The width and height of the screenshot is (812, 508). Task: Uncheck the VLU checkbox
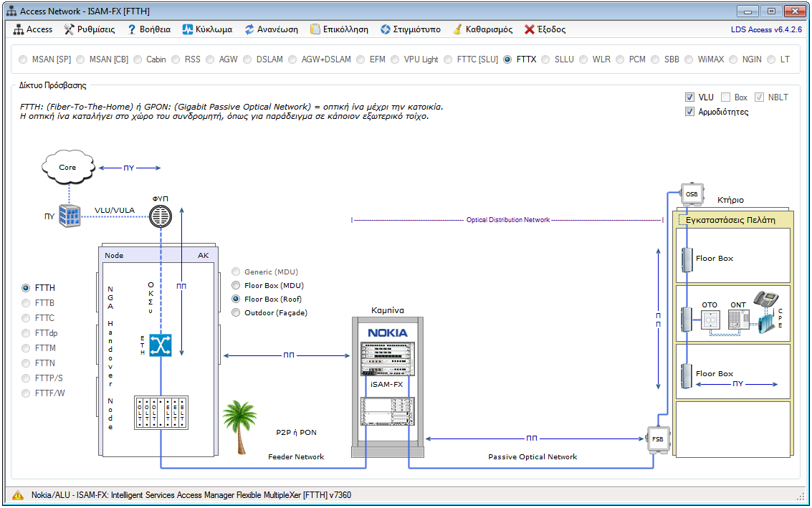coord(690,97)
